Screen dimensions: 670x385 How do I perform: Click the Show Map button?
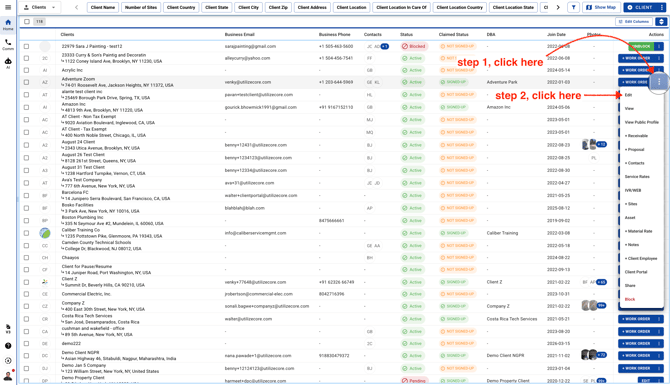pos(601,7)
